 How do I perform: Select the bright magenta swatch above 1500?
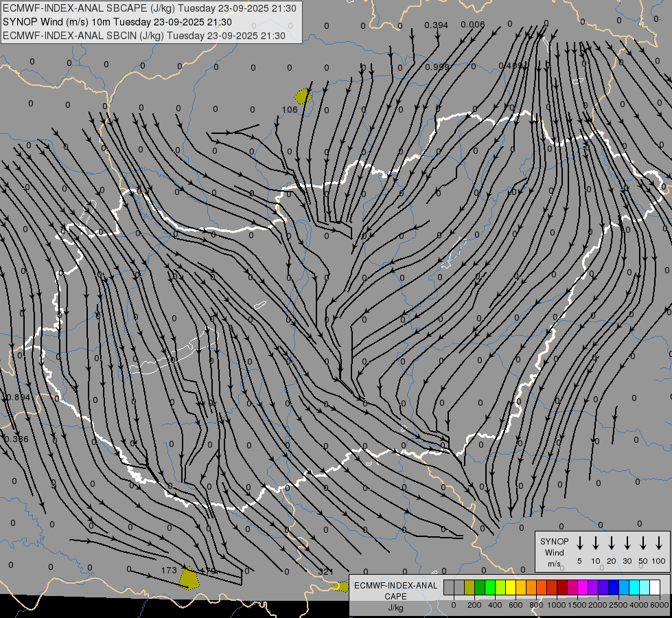[x=583, y=587]
